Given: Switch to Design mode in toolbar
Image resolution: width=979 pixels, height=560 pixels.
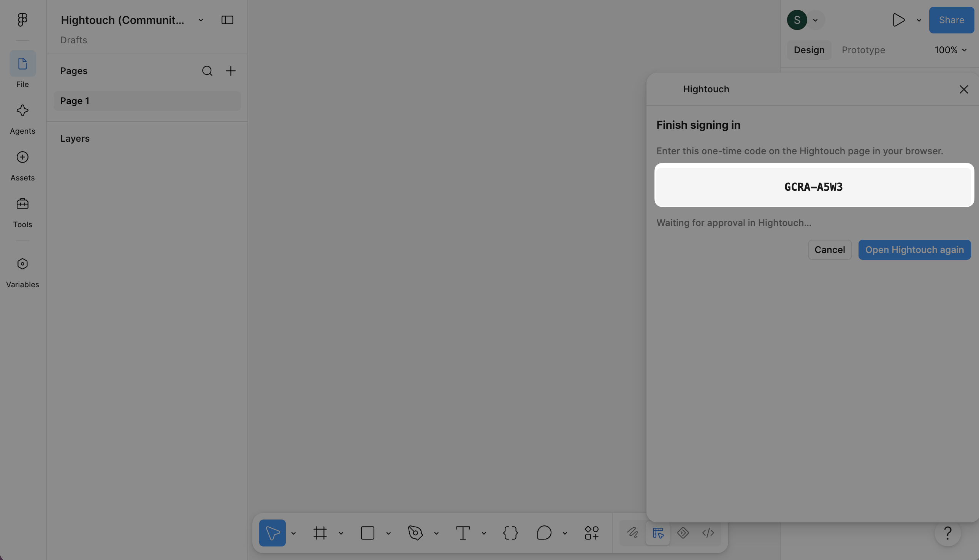Looking at the screenshot, I should pos(658,533).
